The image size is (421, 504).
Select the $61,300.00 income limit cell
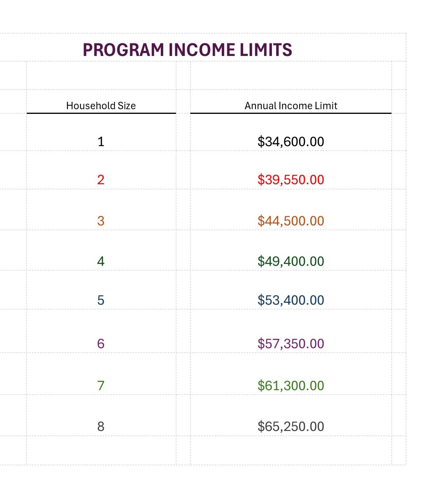click(x=291, y=385)
